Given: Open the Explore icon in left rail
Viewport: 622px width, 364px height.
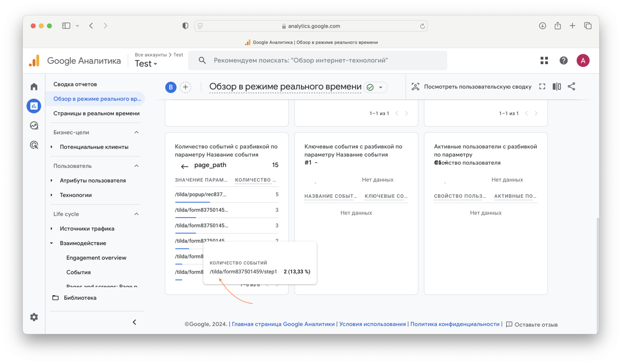Looking at the screenshot, I should pos(34,126).
